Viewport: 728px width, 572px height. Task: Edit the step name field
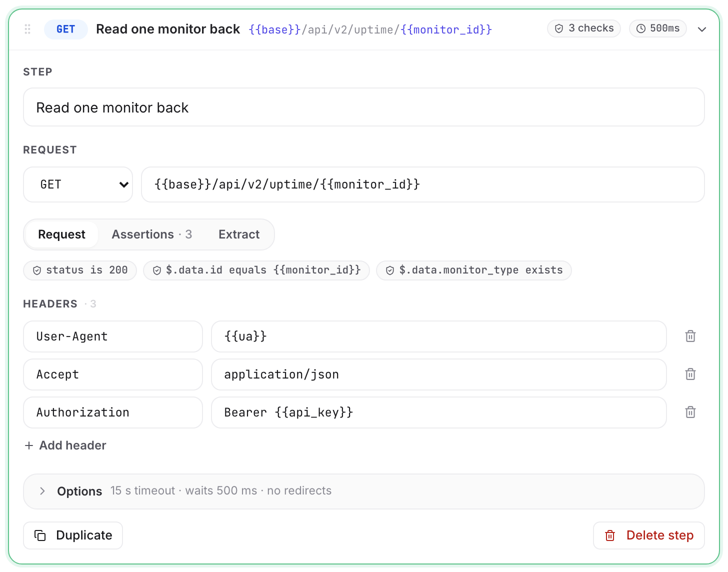point(364,107)
